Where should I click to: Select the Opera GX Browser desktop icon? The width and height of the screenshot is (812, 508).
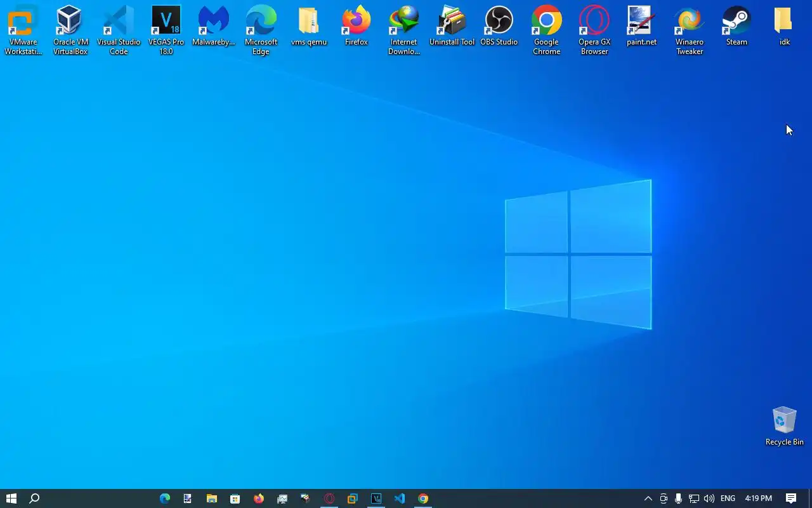coord(594,30)
